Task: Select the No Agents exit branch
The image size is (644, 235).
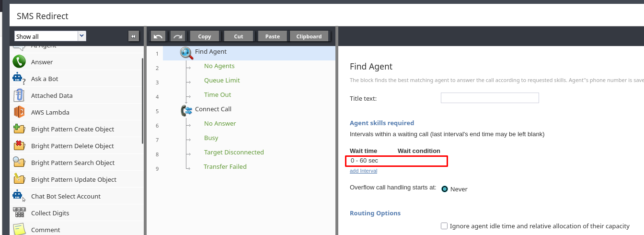Action: [219, 66]
